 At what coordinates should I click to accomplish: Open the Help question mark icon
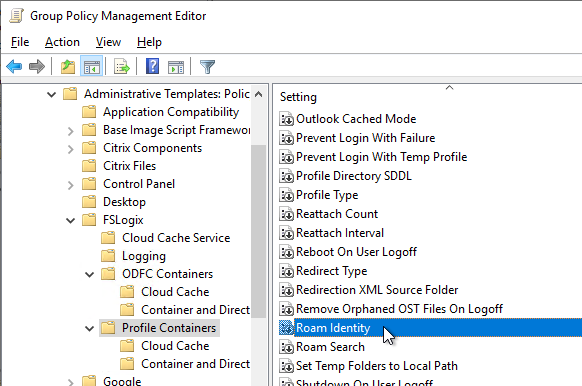coord(152,67)
